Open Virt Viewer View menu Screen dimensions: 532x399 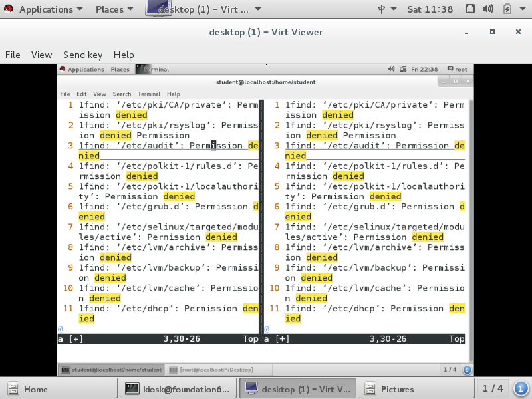(x=41, y=55)
